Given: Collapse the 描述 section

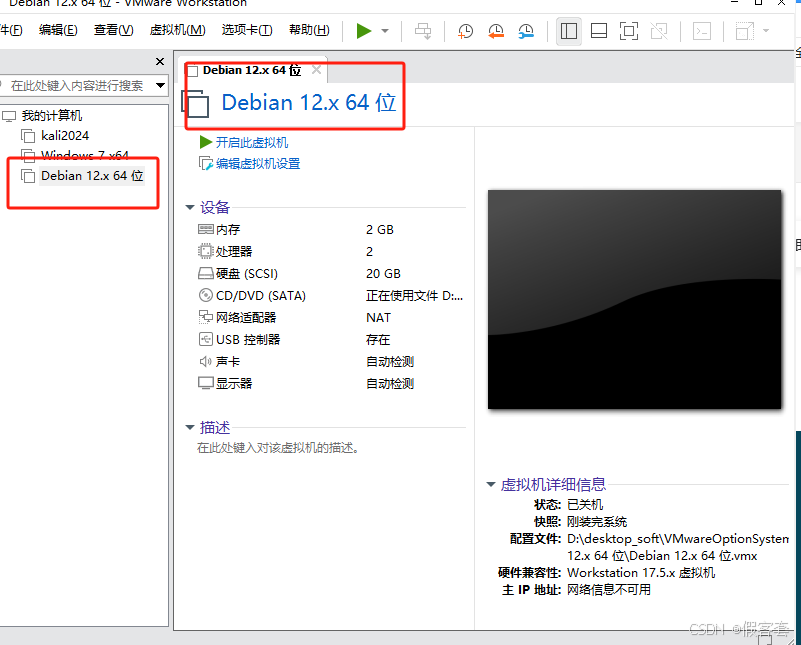Looking at the screenshot, I should pyautogui.click(x=190, y=427).
